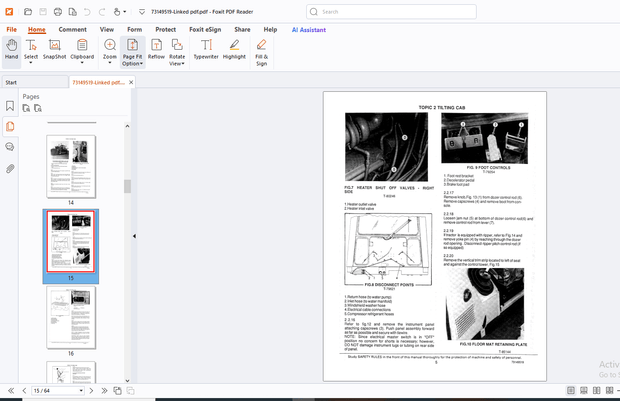620x401 pixels.
Task: Open the Help ribbon tab
Action: tap(270, 30)
